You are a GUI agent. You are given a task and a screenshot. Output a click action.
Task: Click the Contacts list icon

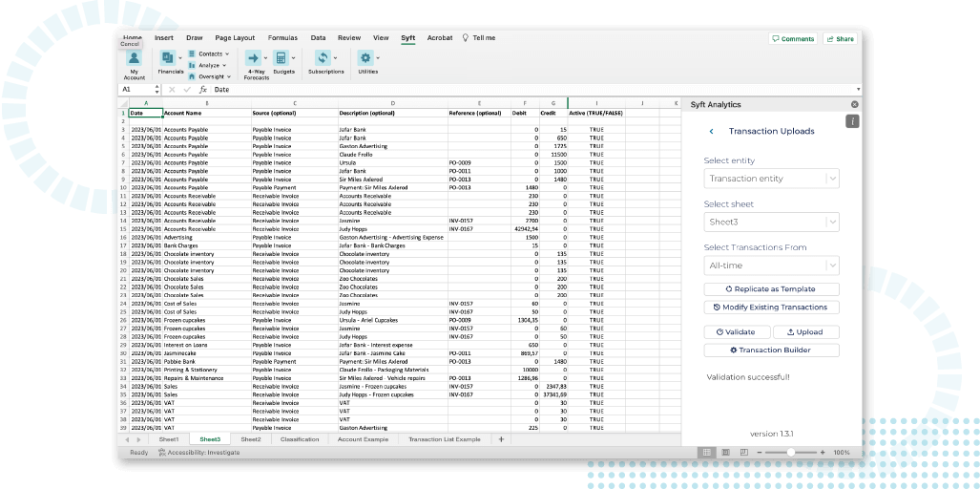(192, 54)
